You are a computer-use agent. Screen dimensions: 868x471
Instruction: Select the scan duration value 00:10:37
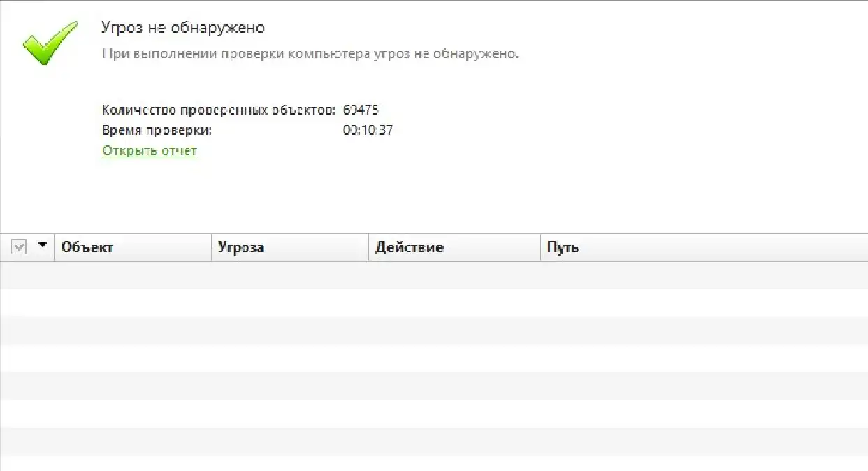368,130
